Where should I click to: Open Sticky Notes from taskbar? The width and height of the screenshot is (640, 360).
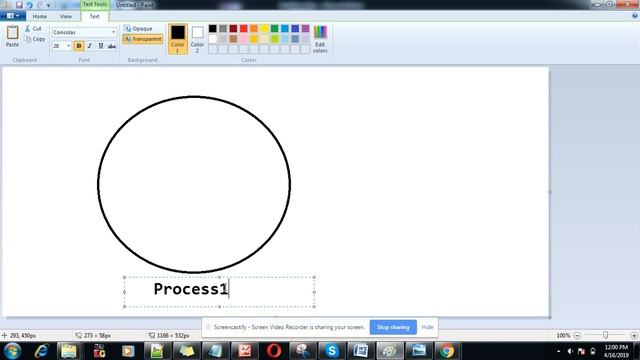(x=186, y=351)
